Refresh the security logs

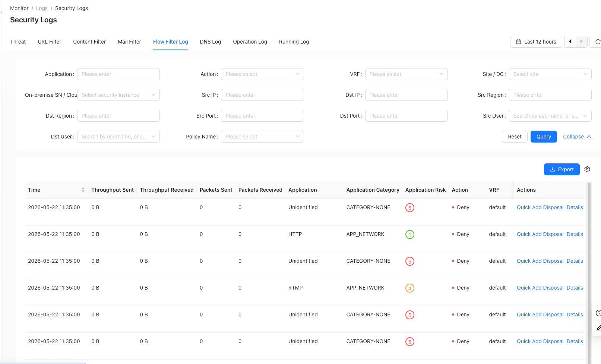click(597, 42)
